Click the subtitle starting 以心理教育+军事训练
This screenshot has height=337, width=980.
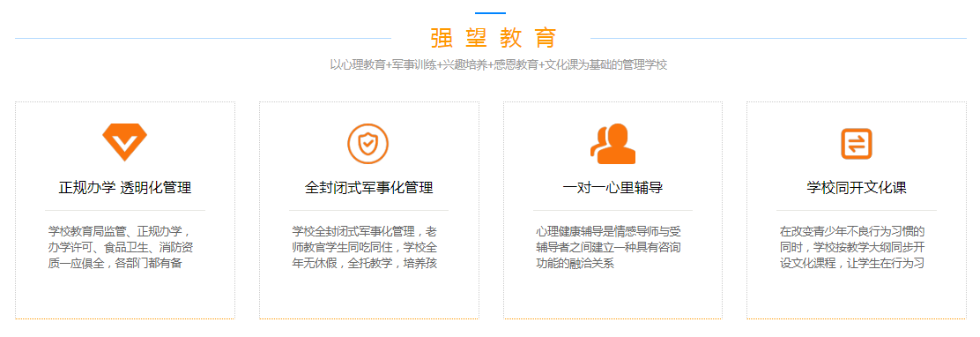coord(499,65)
